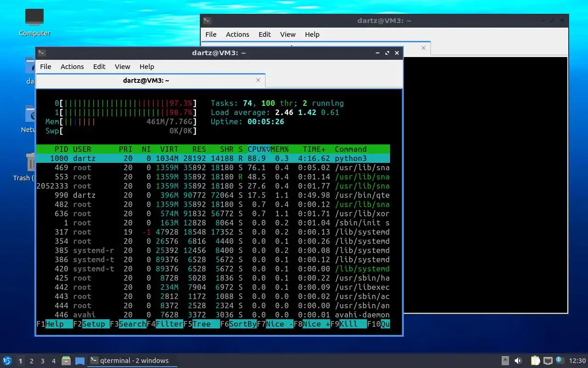
Task: Open the Computer desktop icon
Action: (34, 22)
